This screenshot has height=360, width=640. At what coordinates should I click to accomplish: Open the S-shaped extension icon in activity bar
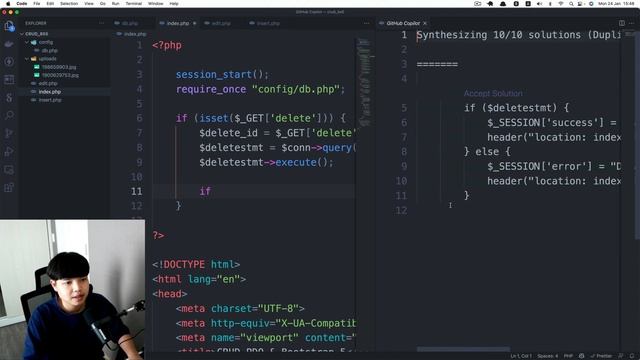9,97
